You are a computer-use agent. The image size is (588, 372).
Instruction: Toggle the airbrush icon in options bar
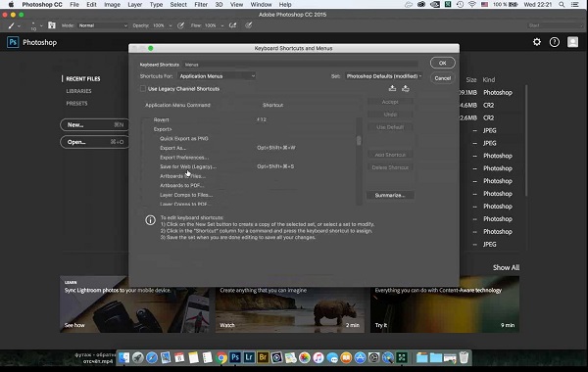[x=233, y=25]
